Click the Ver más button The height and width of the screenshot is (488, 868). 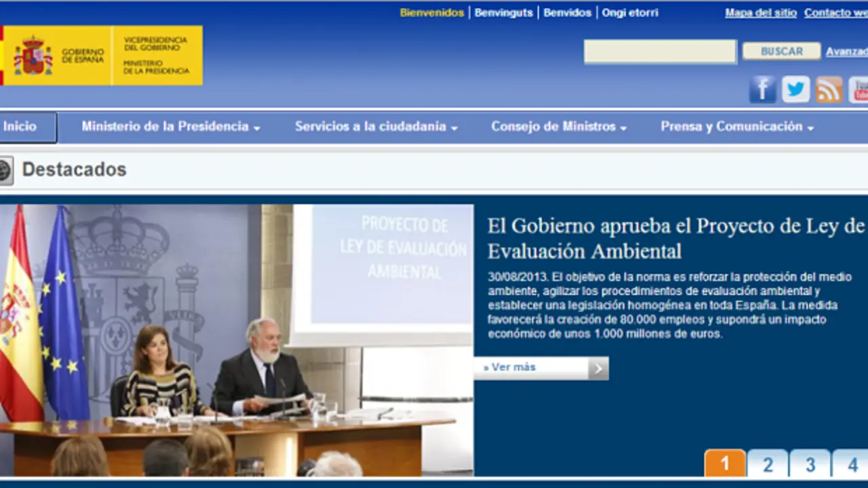(541, 368)
